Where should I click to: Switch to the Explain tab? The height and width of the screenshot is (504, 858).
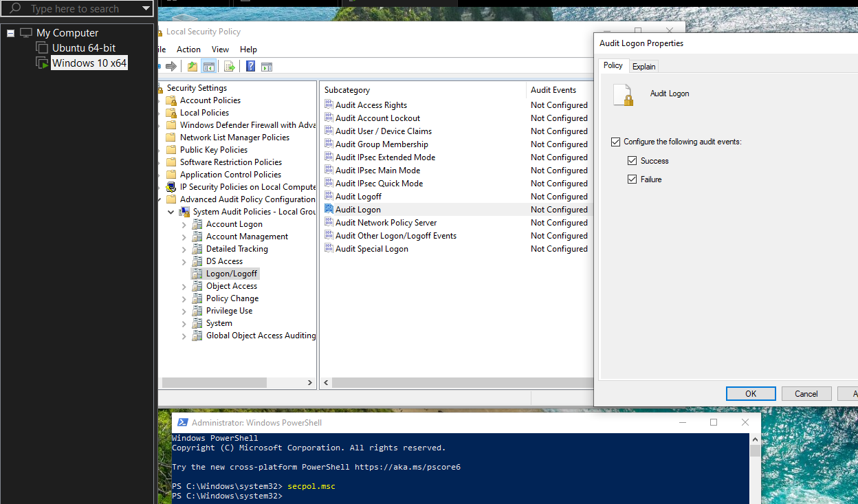(x=643, y=67)
